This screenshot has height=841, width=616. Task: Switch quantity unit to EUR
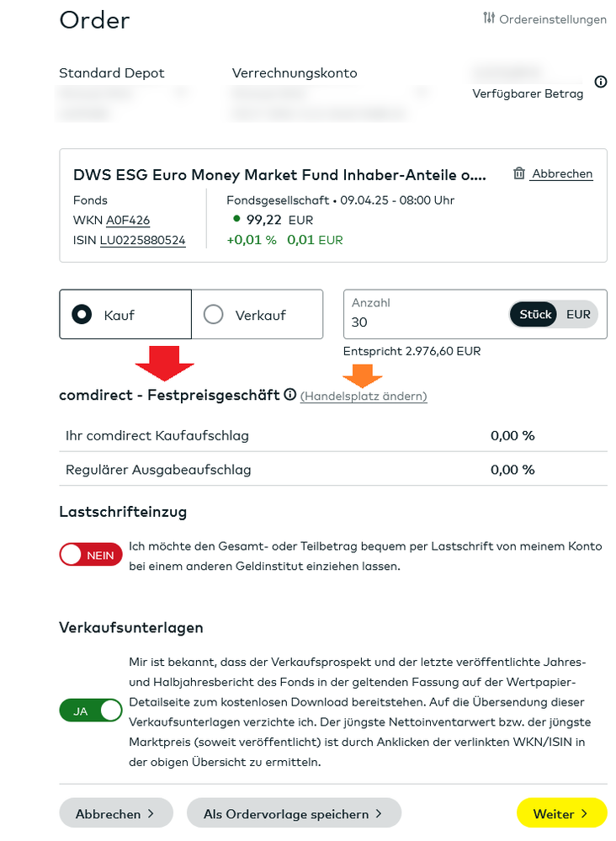tap(578, 314)
